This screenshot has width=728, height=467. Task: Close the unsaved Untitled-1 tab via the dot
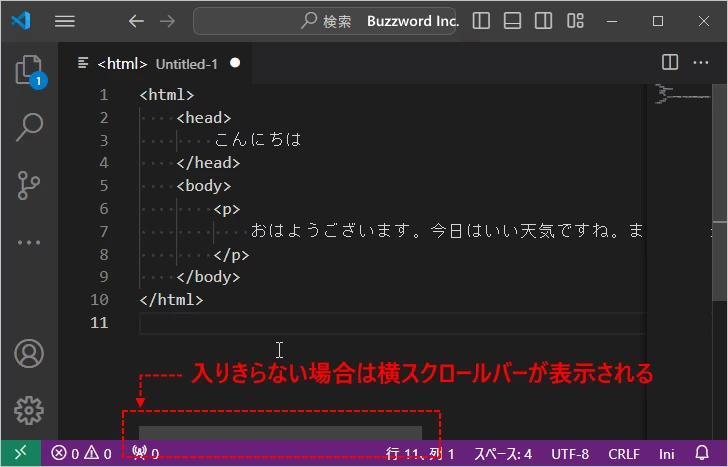click(x=235, y=63)
